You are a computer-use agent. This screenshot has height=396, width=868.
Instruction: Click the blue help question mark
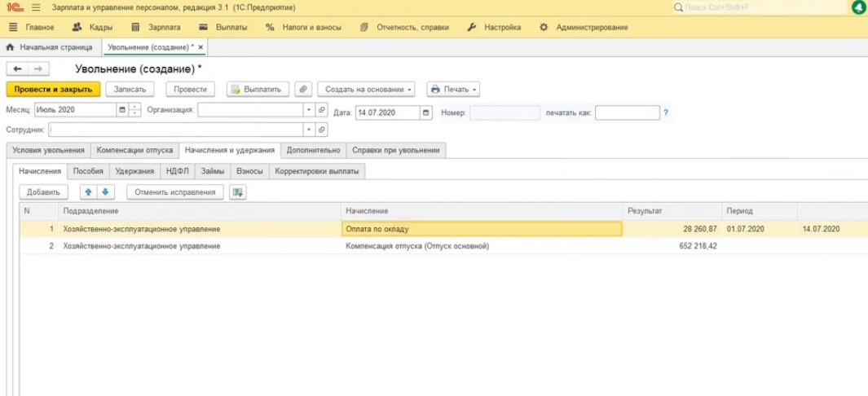(x=666, y=112)
